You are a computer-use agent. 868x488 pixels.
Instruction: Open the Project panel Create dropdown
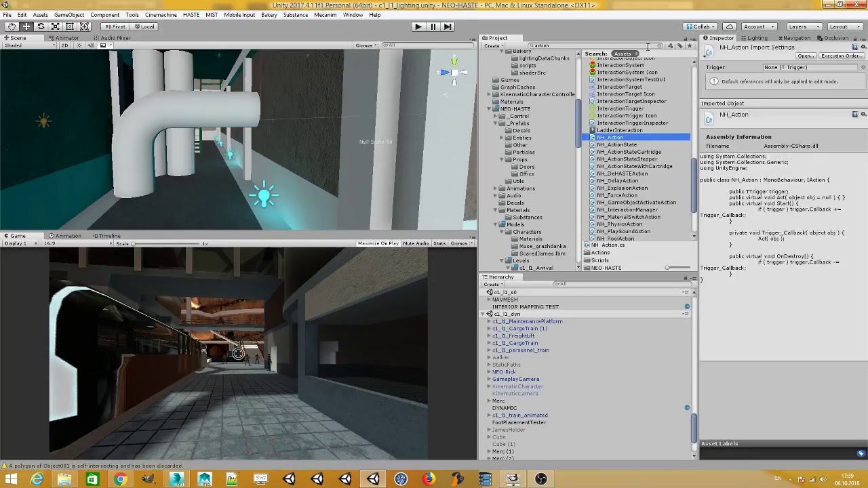pyautogui.click(x=493, y=45)
